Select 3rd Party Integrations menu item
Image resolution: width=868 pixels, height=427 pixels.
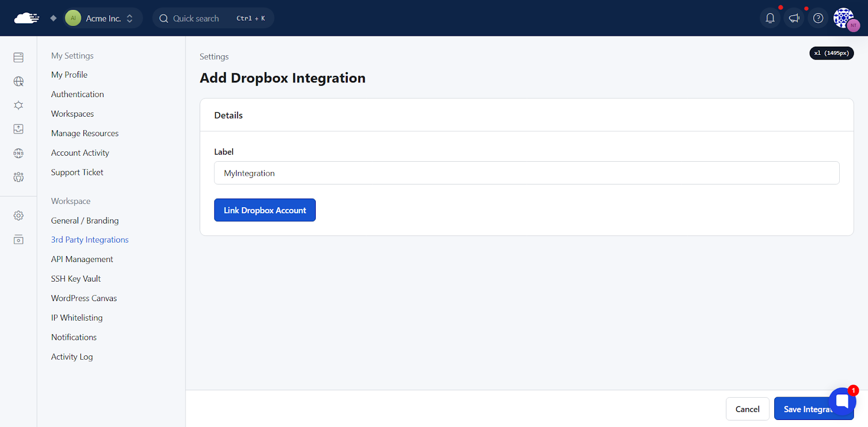coord(90,240)
